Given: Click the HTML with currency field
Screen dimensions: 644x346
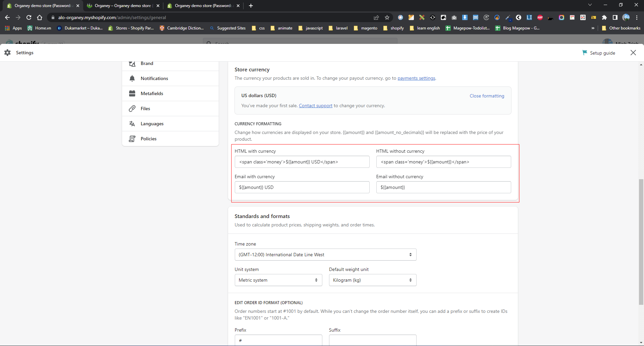Looking at the screenshot, I should [302, 162].
